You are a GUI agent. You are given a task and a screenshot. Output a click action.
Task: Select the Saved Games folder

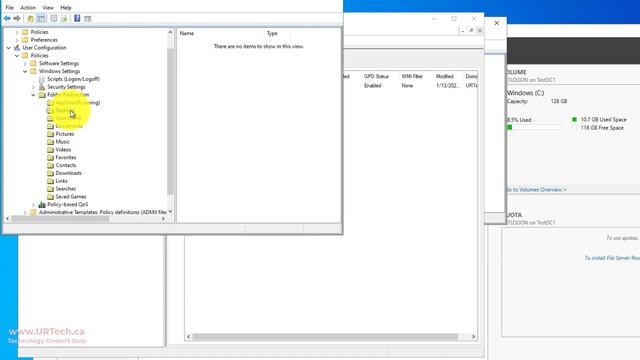tap(71, 197)
